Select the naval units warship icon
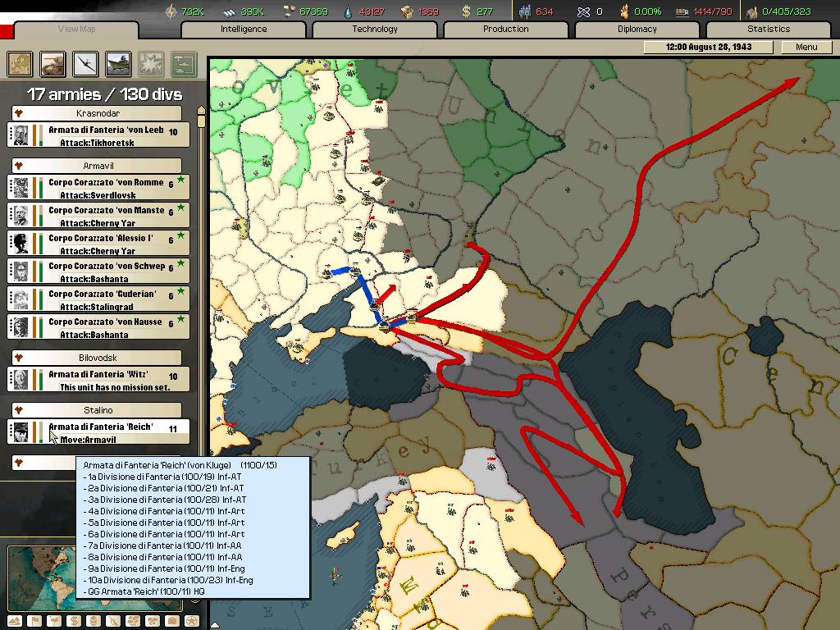Screen dimensions: 840x630 point(119,63)
